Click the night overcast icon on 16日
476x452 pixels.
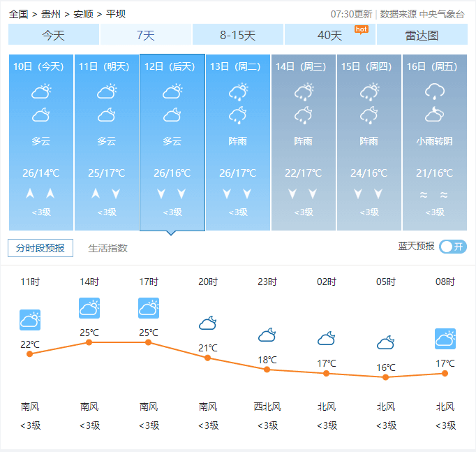coord(434,114)
